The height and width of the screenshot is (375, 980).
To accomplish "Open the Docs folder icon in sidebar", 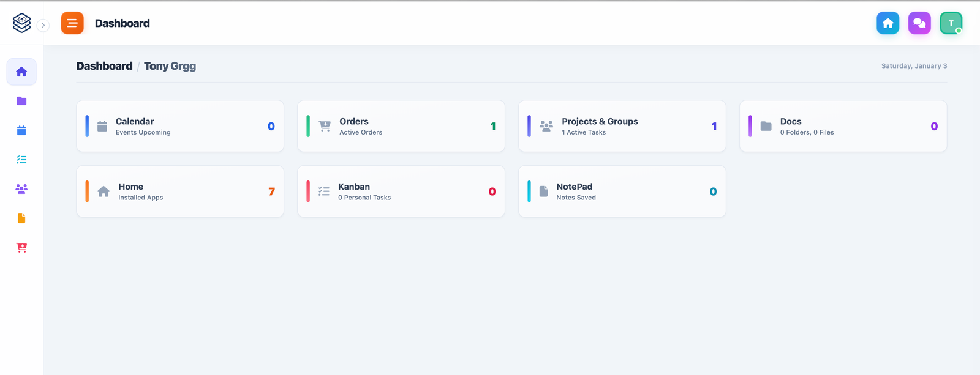I will [21, 101].
